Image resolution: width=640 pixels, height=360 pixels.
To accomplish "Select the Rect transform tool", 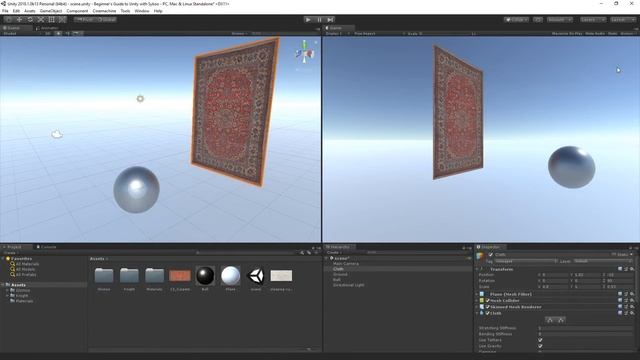I will 51,19.
